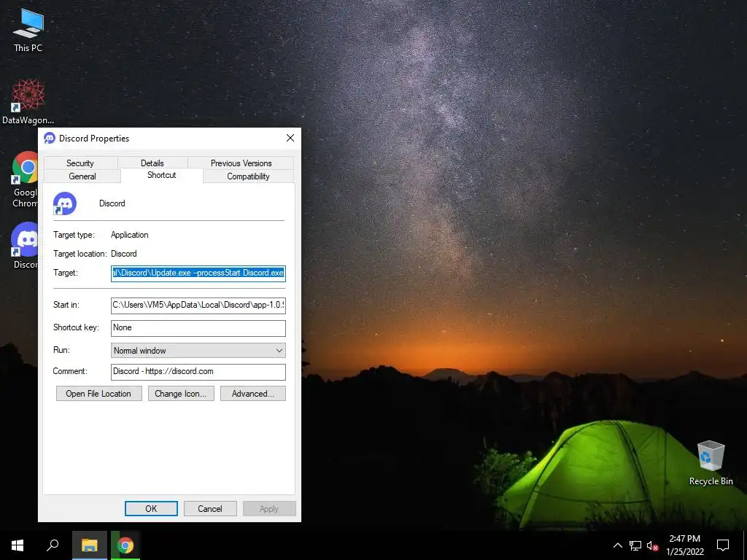This screenshot has width=747, height=560.
Task: Close the Discord Properties dialog
Action: point(290,138)
